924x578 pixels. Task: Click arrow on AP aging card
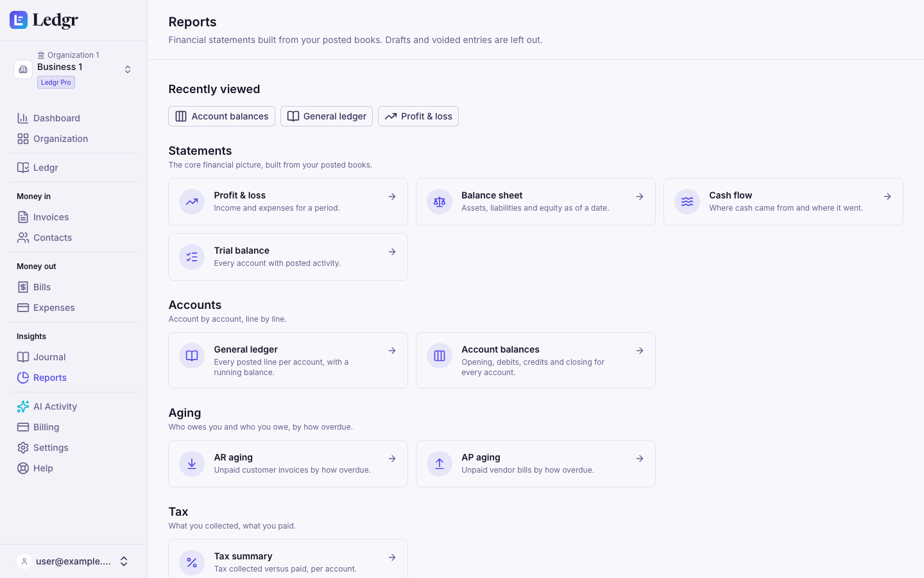click(x=640, y=459)
